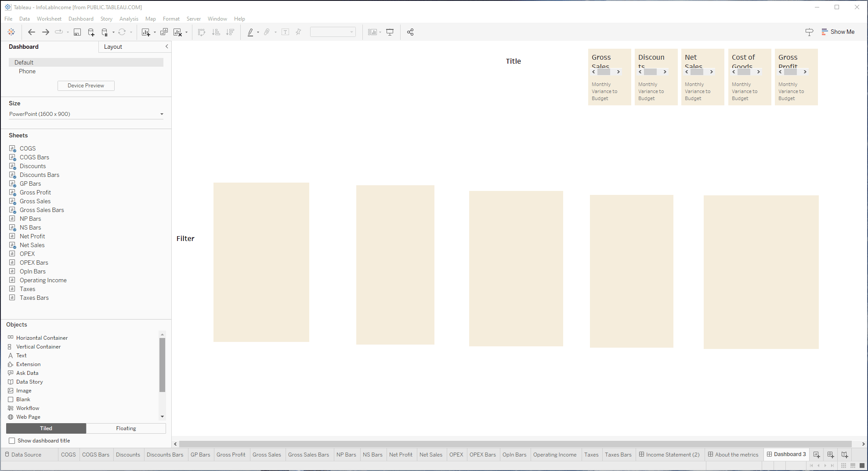Open the Show Me panel
This screenshot has height=471, width=868.
[838, 32]
